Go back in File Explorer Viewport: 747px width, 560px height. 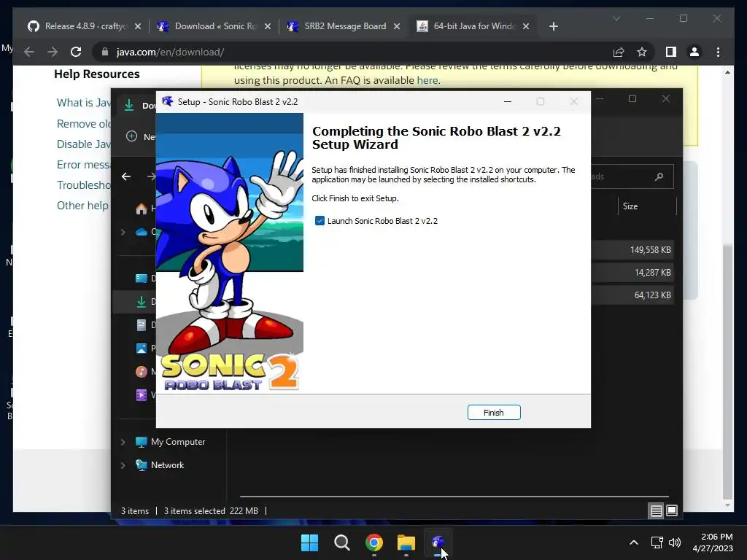(x=126, y=176)
